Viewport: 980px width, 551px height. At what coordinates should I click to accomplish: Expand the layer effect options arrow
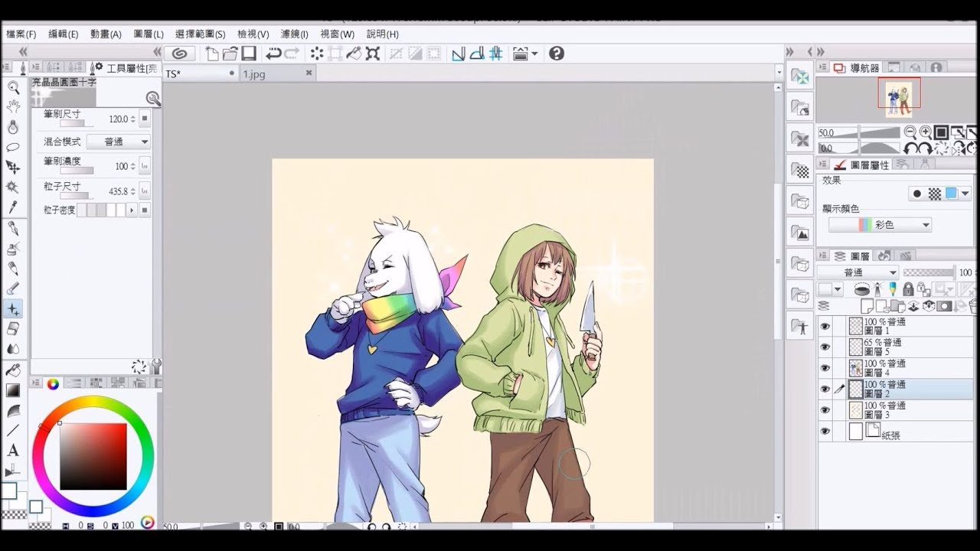pyautogui.click(x=965, y=194)
